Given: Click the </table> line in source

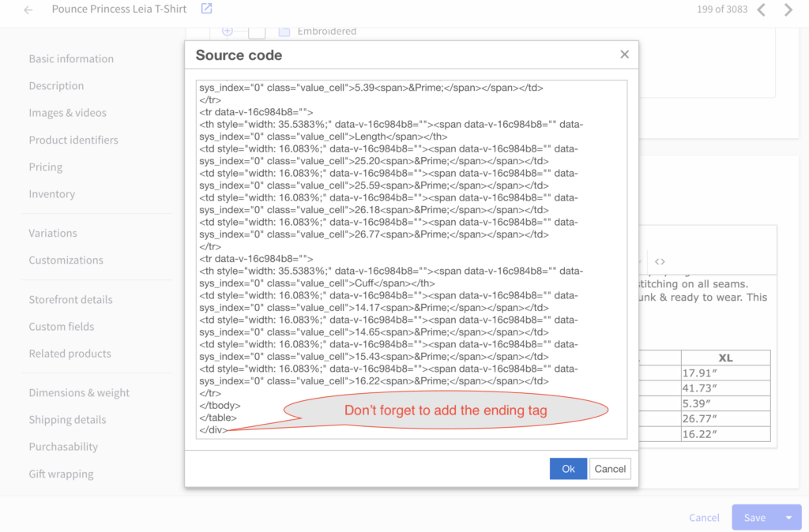Looking at the screenshot, I should pyautogui.click(x=218, y=418).
